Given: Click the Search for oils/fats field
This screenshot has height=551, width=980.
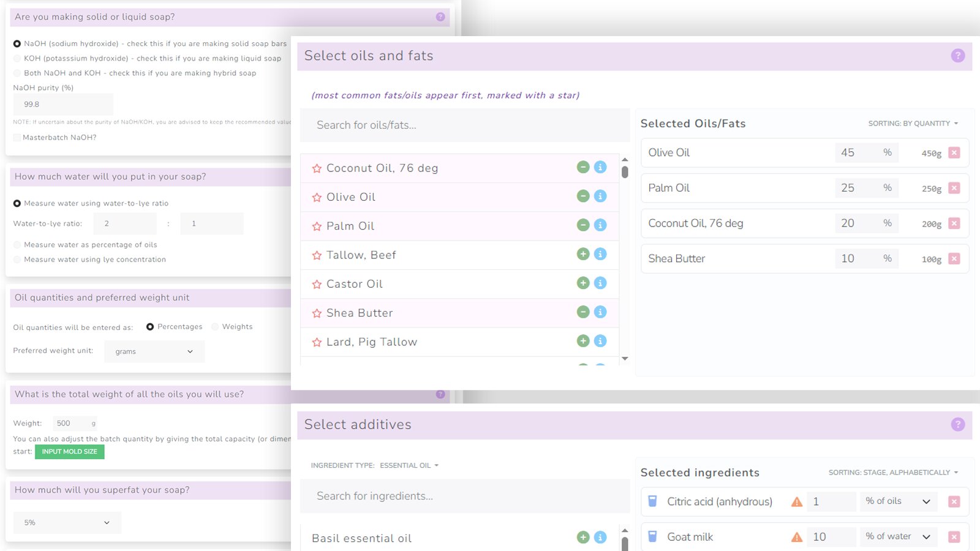Looking at the screenshot, I should click(464, 126).
